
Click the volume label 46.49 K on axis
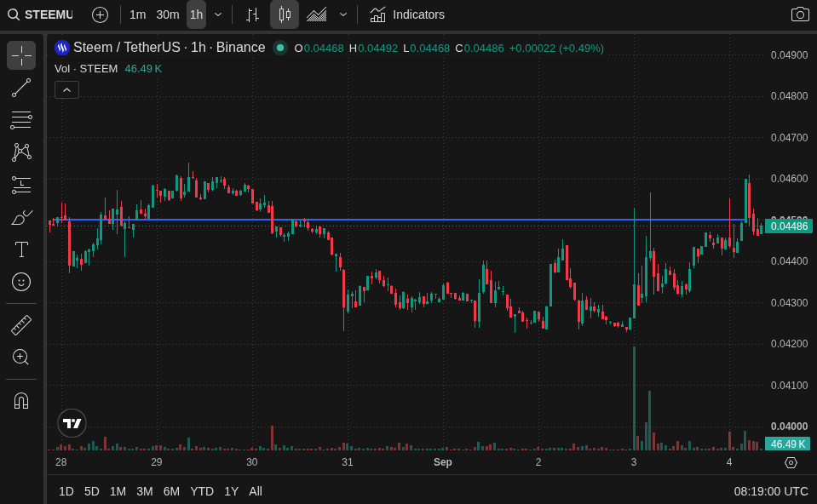point(788,444)
